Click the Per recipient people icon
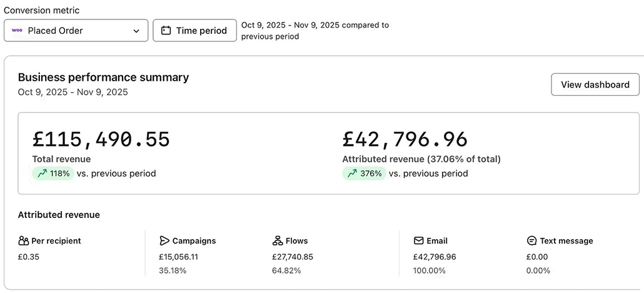This screenshot has height=293, width=644. 24,240
